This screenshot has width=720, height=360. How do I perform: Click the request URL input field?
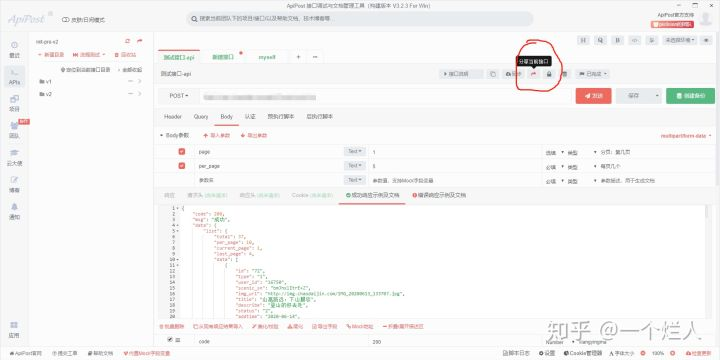(x=387, y=96)
